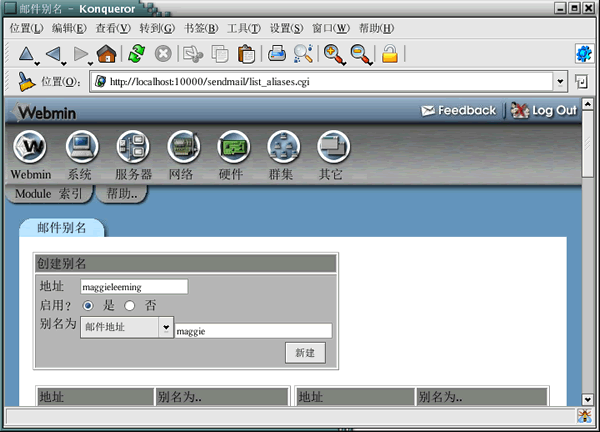Click the scrollbar down arrow
This screenshot has height=432, width=600.
point(587,399)
